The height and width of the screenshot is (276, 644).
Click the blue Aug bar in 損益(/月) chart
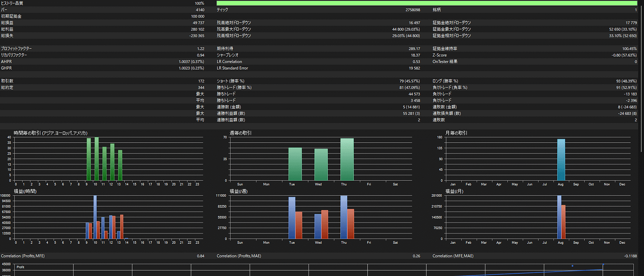click(x=560, y=217)
